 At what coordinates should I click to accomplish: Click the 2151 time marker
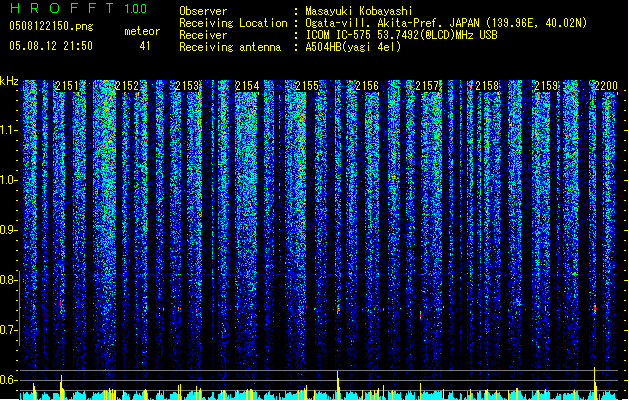[x=67, y=86]
